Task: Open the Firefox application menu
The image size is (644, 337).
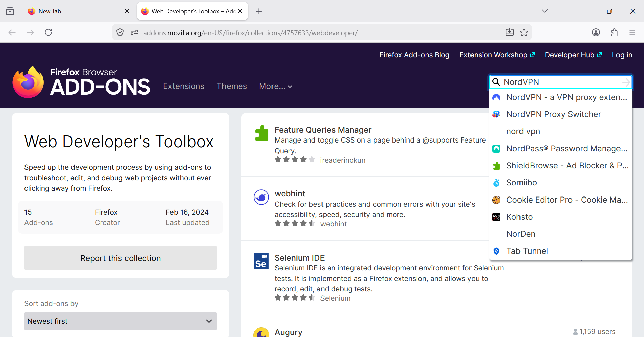Action: [632, 33]
